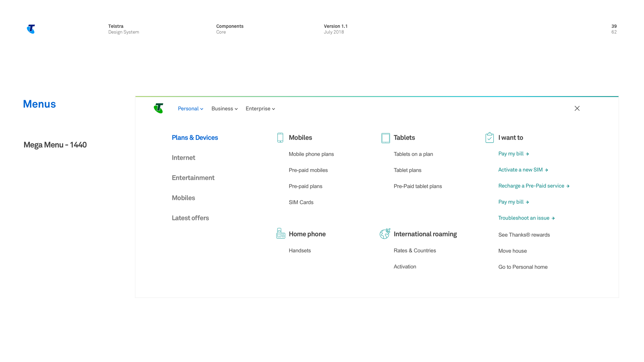
Task: Expand the Enterprise dropdown
Action: click(260, 109)
